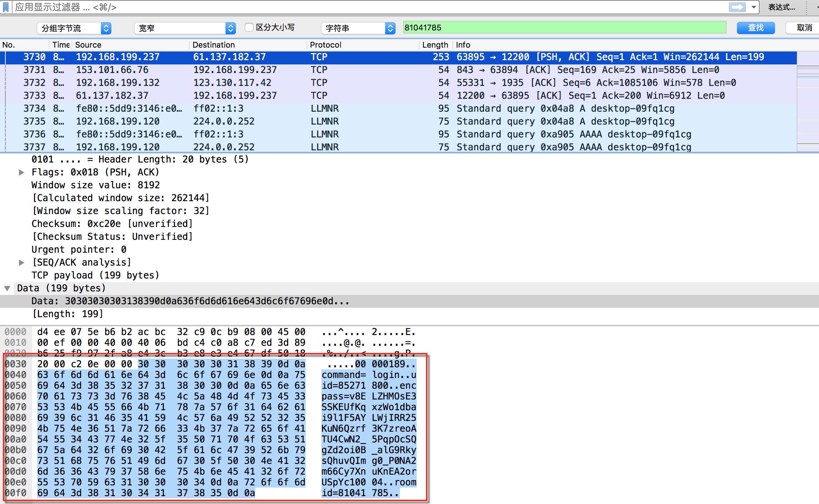The height and width of the screenshot is (504, 819).
Task: Sort by the Info column header
Action: (x=625, y=45)
